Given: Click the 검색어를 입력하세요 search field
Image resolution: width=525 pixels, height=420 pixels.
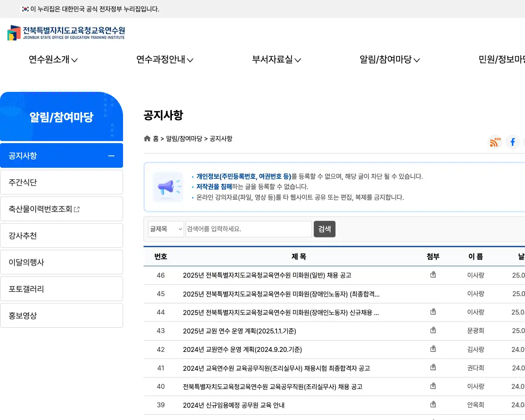Looking at the screenshot, I should click(x=249, y=229).
